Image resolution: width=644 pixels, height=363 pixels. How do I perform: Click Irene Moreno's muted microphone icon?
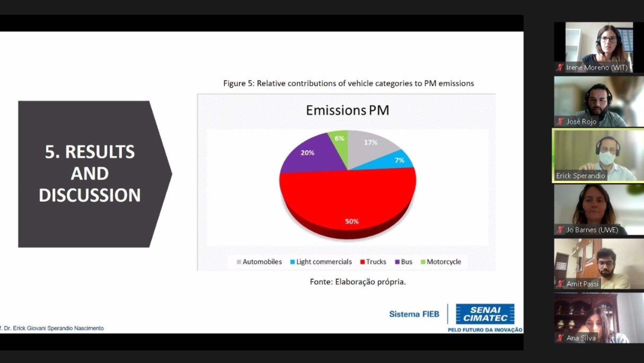559,67
